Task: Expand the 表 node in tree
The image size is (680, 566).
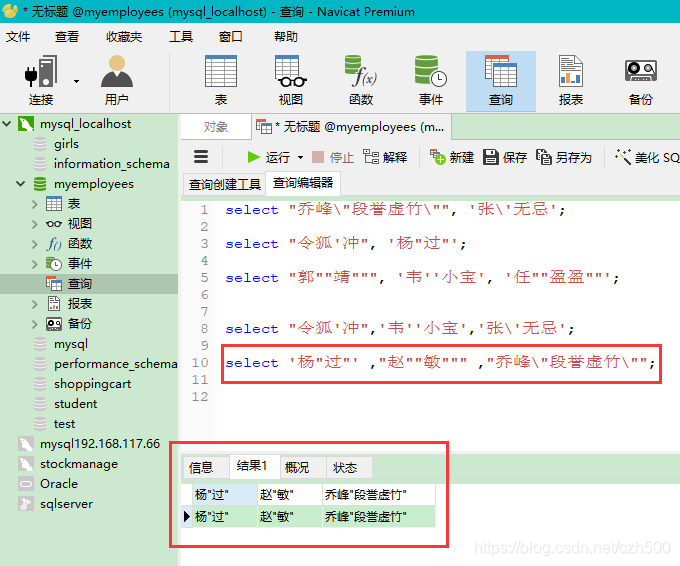Action: click(x=35, y=204)
